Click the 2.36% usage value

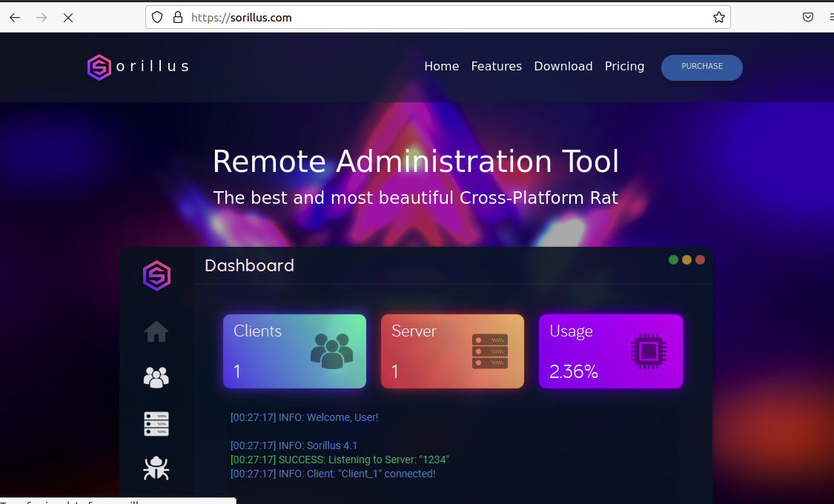click(x=573, y=371)
